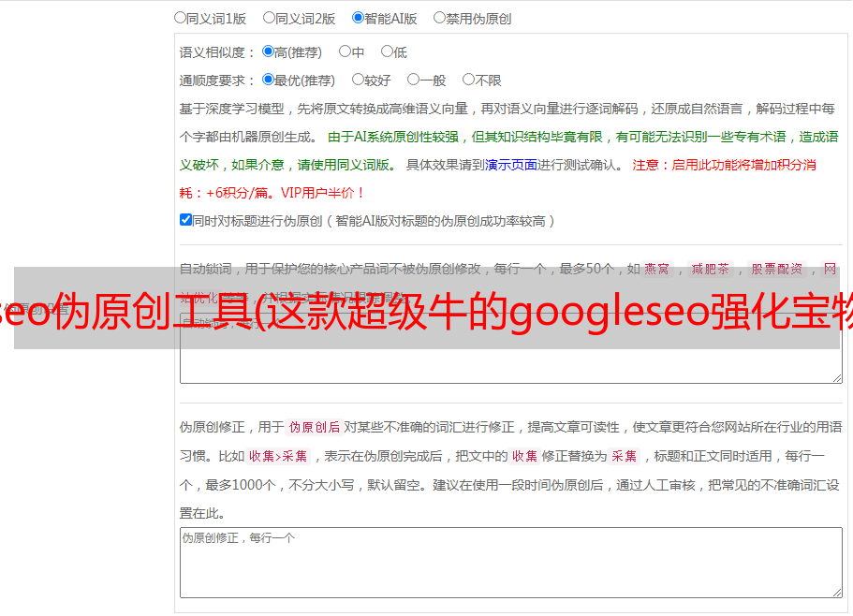Click the highlighted 收集>采集 example tag
The height and width of the screenshot is (616, 853).
(x=278, y=456)
